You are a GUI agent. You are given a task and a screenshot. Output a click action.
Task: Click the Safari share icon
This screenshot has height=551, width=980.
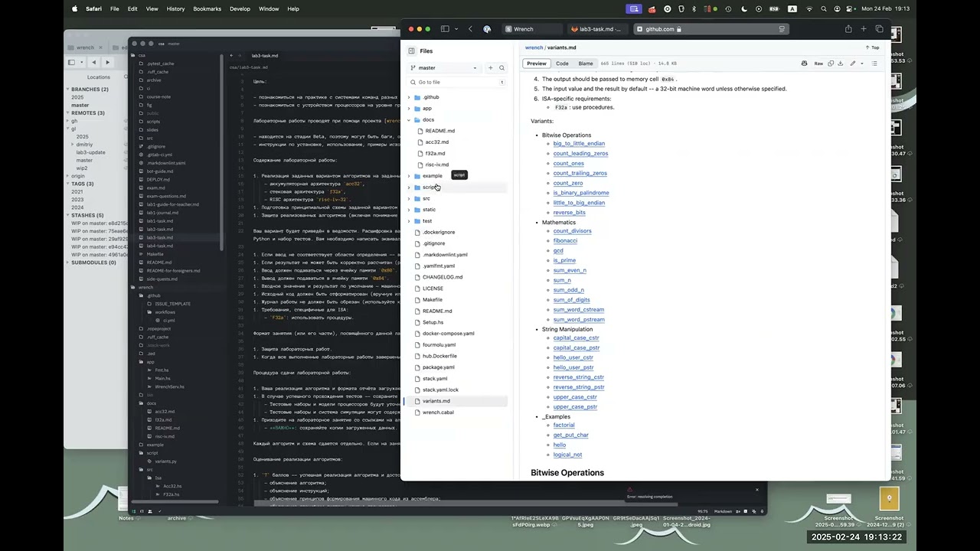(848, 29)
